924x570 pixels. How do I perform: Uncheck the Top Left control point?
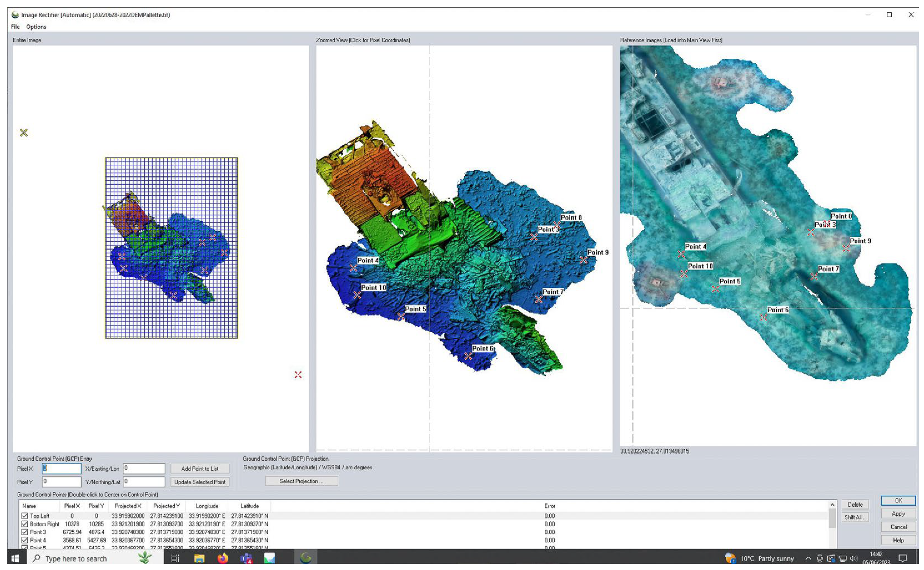click(24, 516)
